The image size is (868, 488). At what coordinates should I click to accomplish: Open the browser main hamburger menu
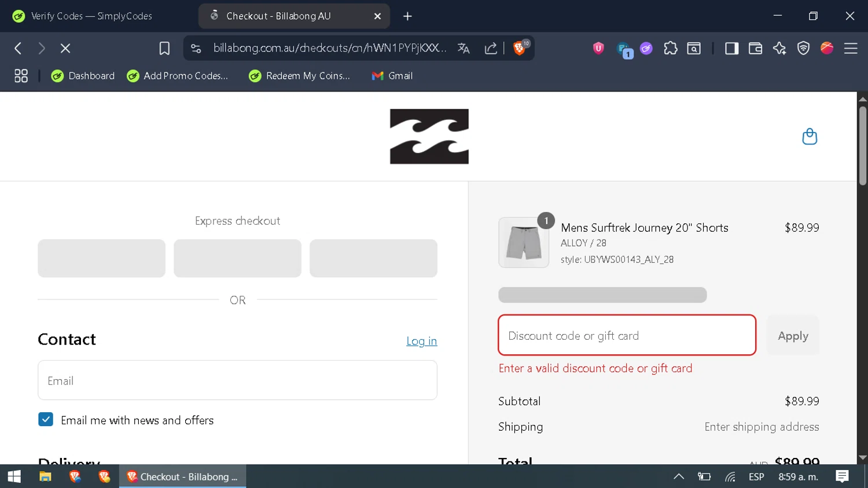coord(851,49)
